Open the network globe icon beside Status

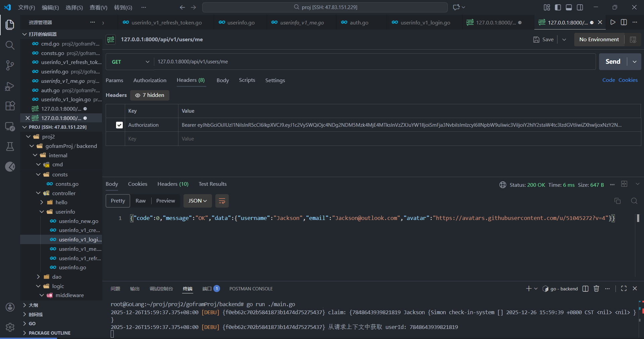(x=503, y=185)
